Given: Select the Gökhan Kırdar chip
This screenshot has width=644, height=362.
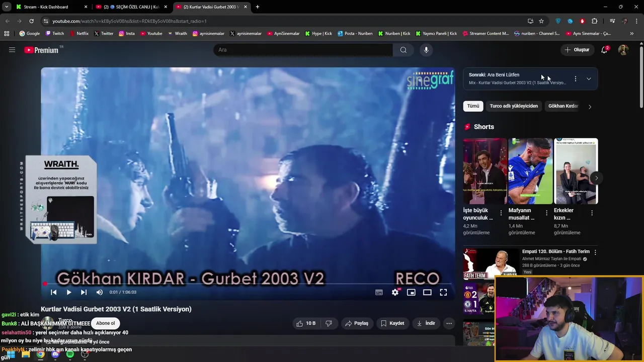Looking at the screenshot, I should click(x=563, y=106).
